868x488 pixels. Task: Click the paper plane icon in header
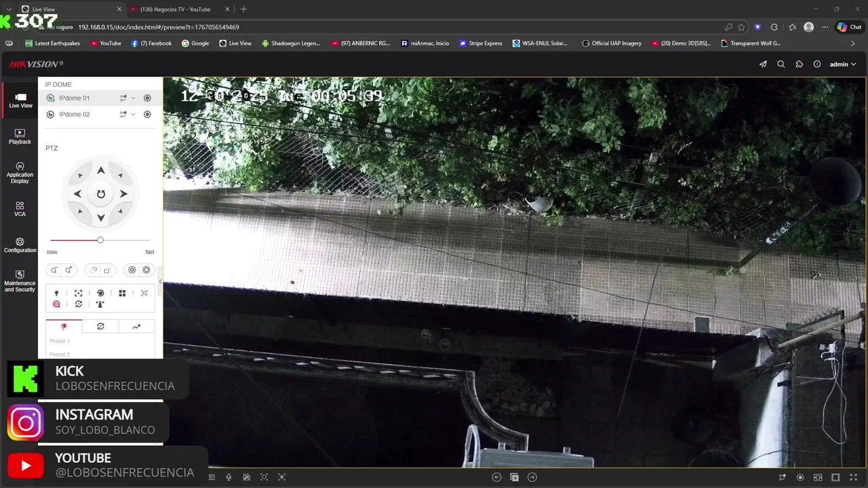point(763,64)
